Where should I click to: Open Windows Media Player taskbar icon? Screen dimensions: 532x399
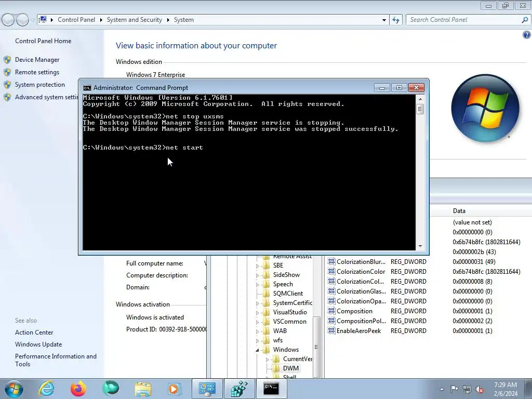[174, 389]
